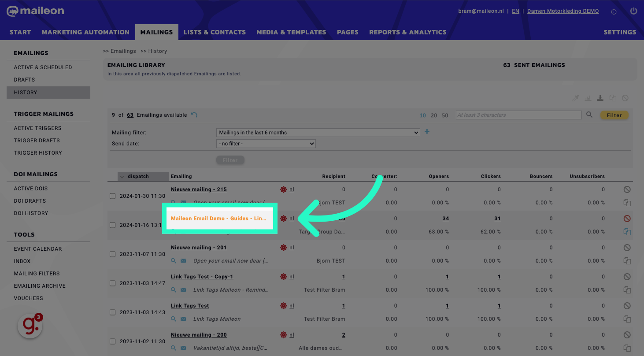Viewport: 644px width, 356px height.
Task: Open the Mailing filter dropdown
Action: tap(318, 133)
